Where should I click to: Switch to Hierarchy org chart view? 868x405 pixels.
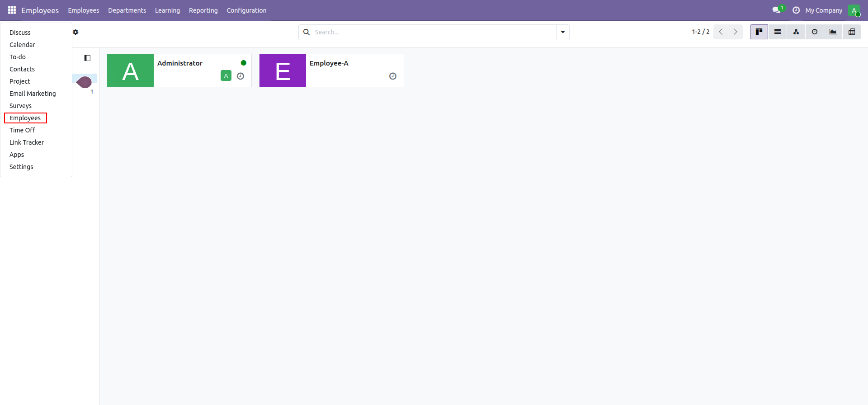pyautogui.click(x=796, y=32)
